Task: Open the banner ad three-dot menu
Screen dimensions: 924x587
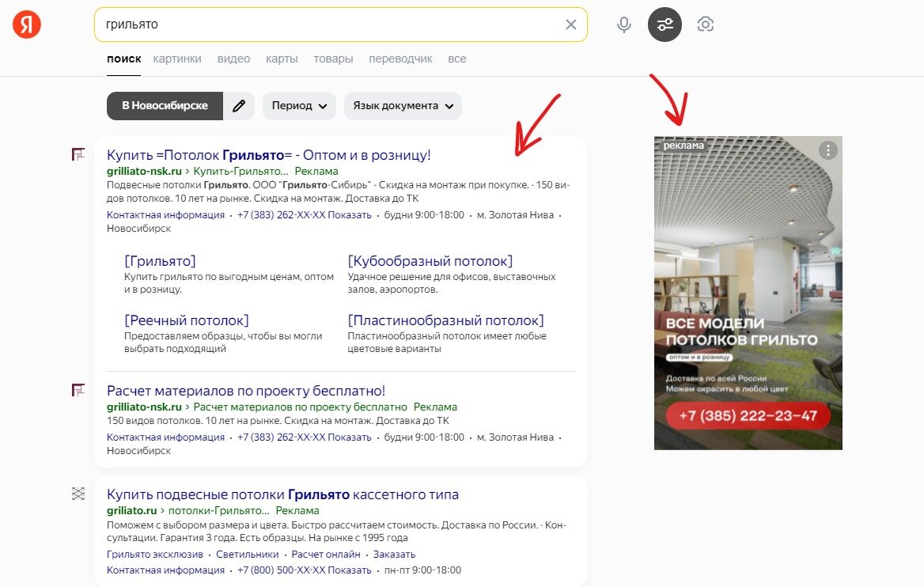Action: [828, 151]
